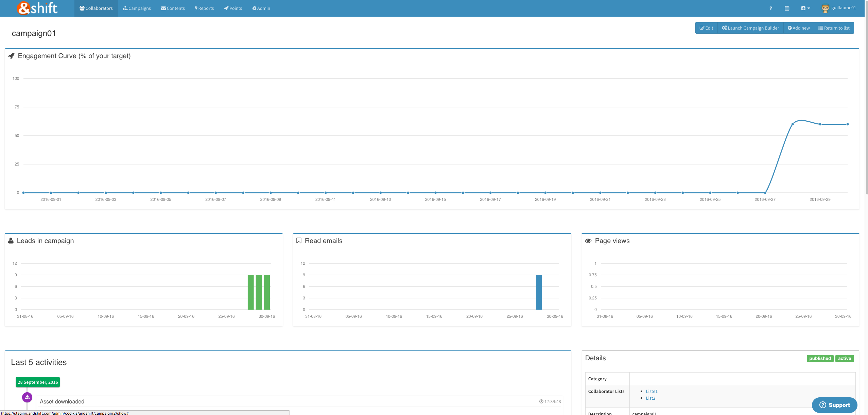Click the Engagement Curve point at 2016-09-01
868x415 pixels.
coord(51,193)
